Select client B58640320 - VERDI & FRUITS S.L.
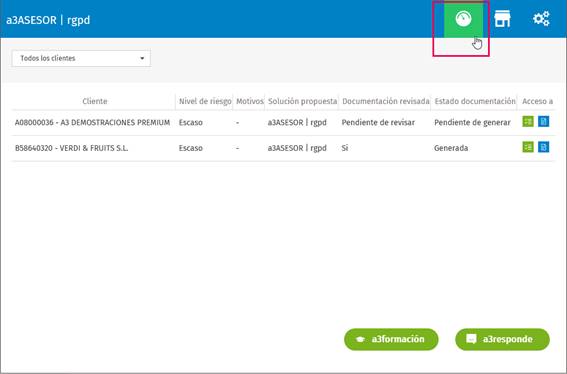Image resolution: width=567 pixels, height=374 pixels. [71, 148]
